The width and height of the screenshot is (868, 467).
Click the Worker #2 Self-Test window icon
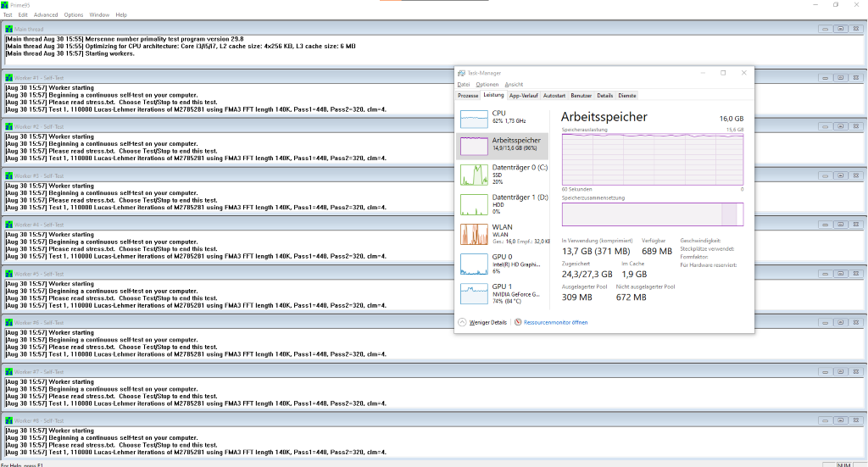click(x=8, y=127)
